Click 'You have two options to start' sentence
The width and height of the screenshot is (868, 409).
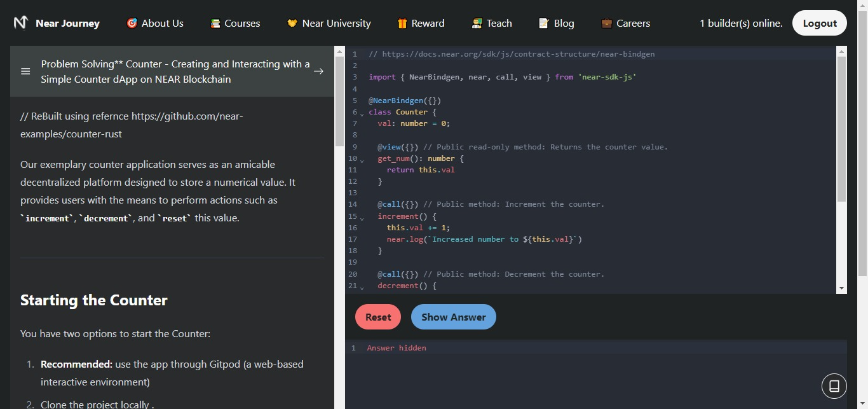[115, 334]
